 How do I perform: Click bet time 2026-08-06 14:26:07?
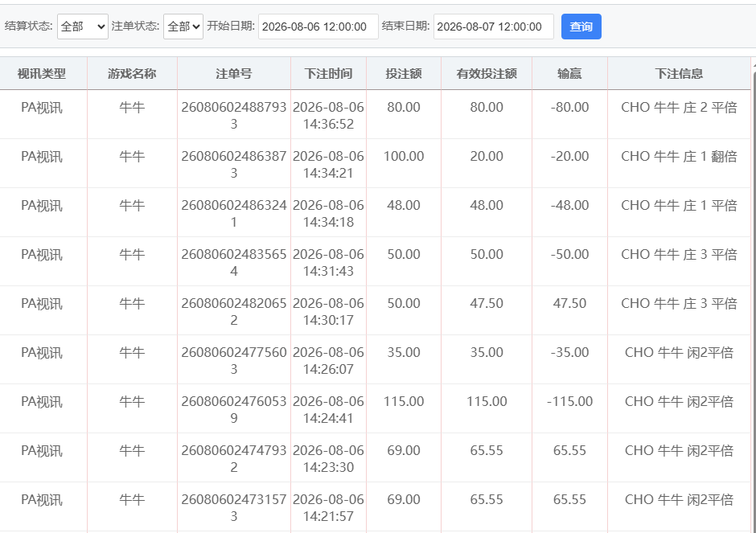pos(328,361)
